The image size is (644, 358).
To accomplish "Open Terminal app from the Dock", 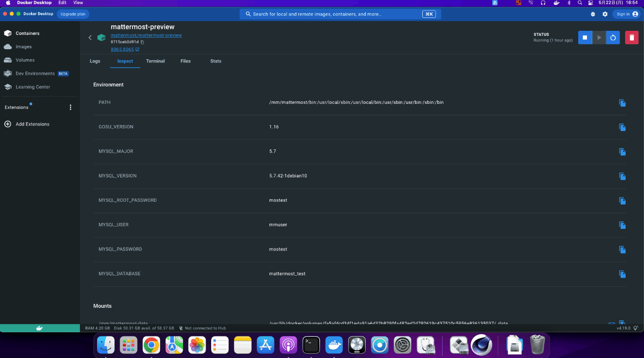I will [x=311, y=345].
